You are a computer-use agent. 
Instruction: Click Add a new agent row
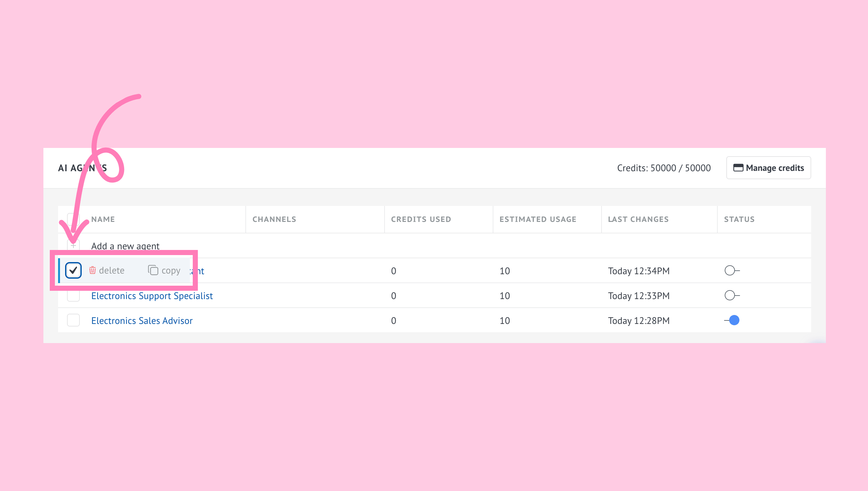434,246
